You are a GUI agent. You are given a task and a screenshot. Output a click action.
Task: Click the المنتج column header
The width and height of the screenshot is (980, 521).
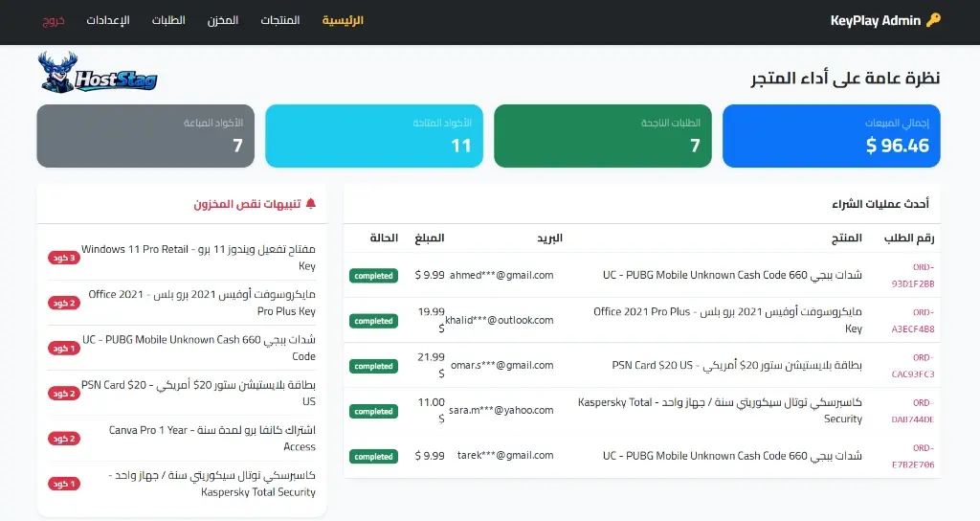click(847, 238)
